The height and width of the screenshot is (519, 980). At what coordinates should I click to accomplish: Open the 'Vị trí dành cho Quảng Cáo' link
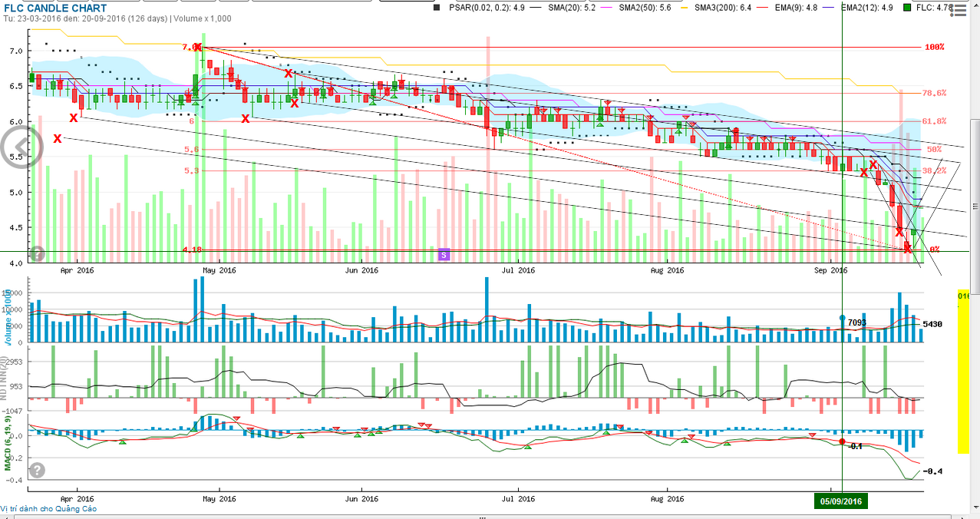point(49,509)
